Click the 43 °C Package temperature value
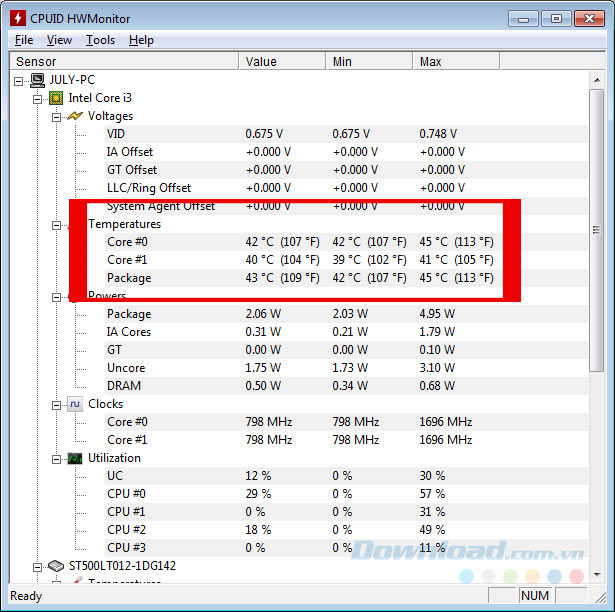615x612 pixels. click(282, 278)
